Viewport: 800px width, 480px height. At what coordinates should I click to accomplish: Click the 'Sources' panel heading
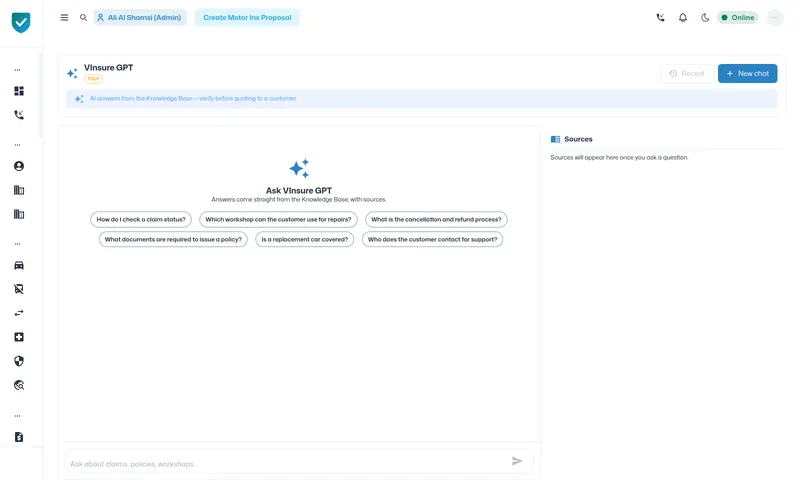(578, 139)
